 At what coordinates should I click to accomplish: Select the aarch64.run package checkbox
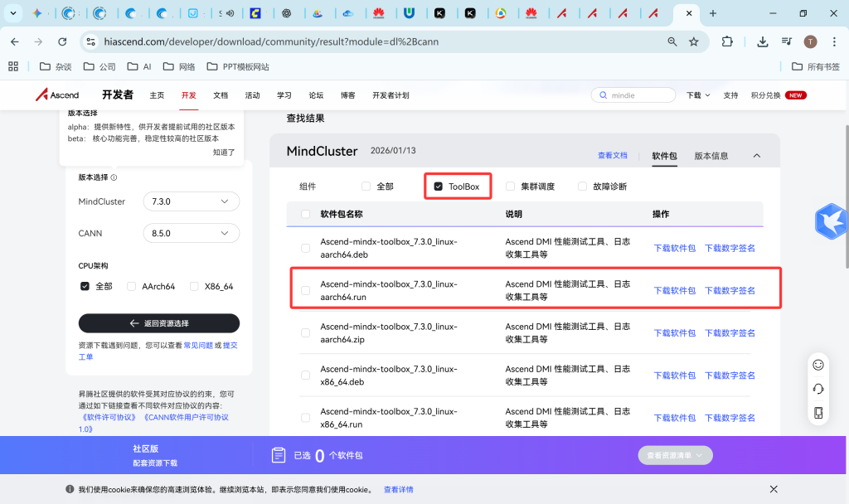306,290
